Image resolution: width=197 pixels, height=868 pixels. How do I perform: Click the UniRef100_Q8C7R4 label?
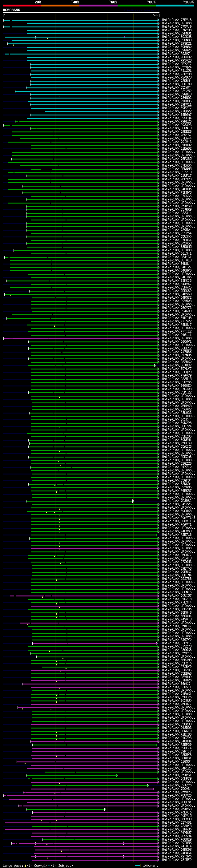pyautogui.click(x=177, y=426)
